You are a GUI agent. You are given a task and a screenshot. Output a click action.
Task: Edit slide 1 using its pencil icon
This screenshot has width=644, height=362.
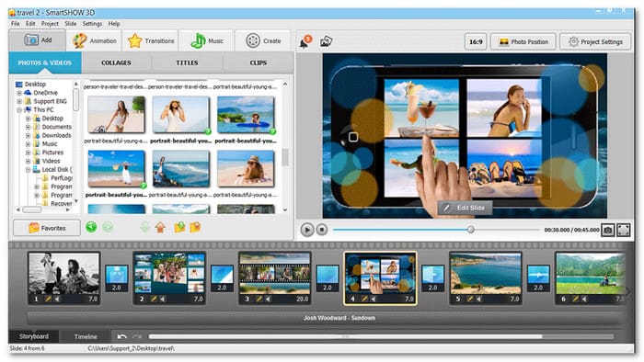coord(48,299)
